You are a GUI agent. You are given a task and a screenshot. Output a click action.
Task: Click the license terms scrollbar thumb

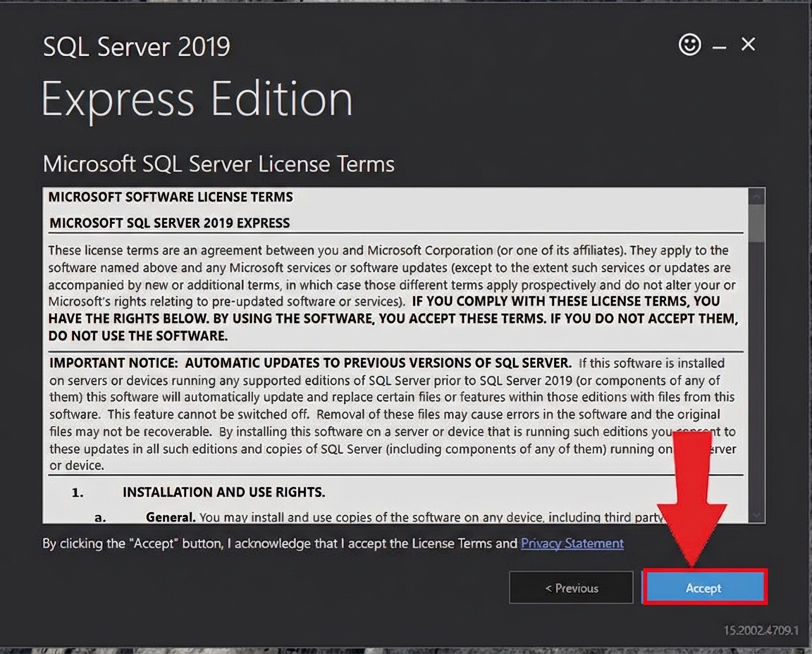[x=757, y=222]
